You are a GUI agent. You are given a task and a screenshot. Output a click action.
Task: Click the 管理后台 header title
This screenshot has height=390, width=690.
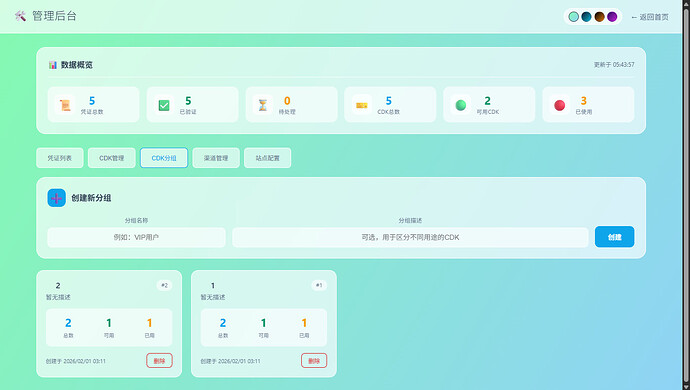tap(55, 16)
